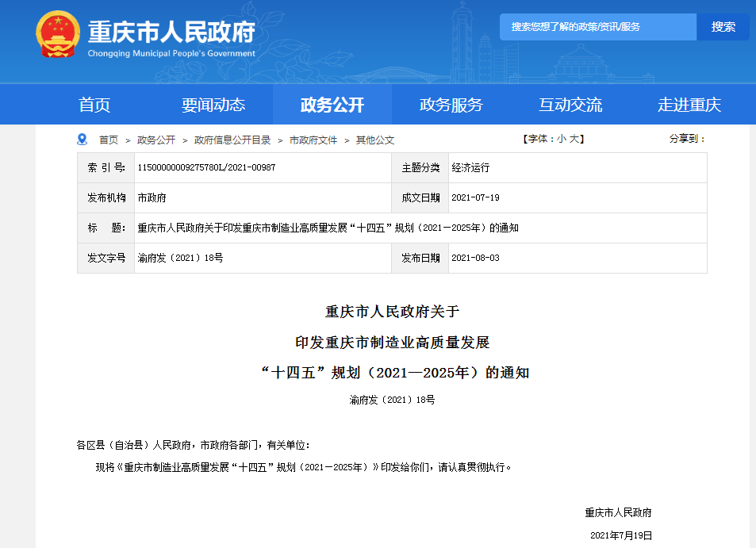Screen dimensions: 756x548
Task: Open the 首页 navigation tab
Action: (x=94, y=105)
